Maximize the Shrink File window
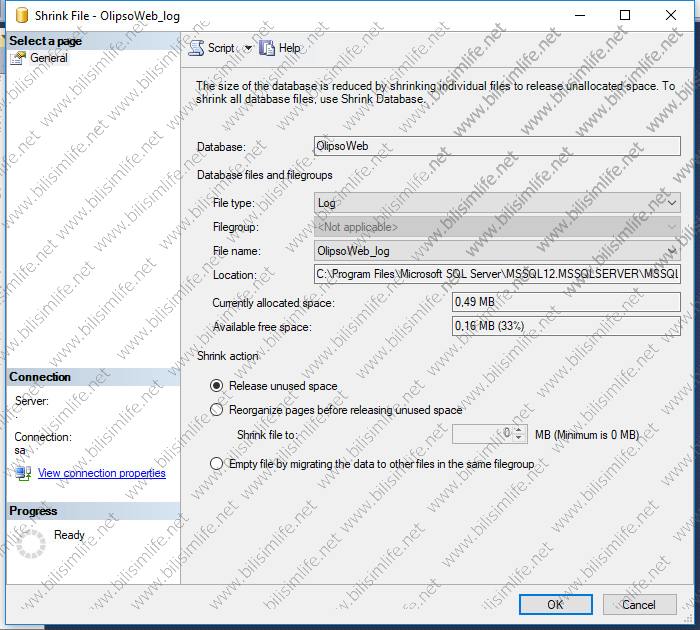The height and width of the screenshot is (630, 700). click(625, 15)
